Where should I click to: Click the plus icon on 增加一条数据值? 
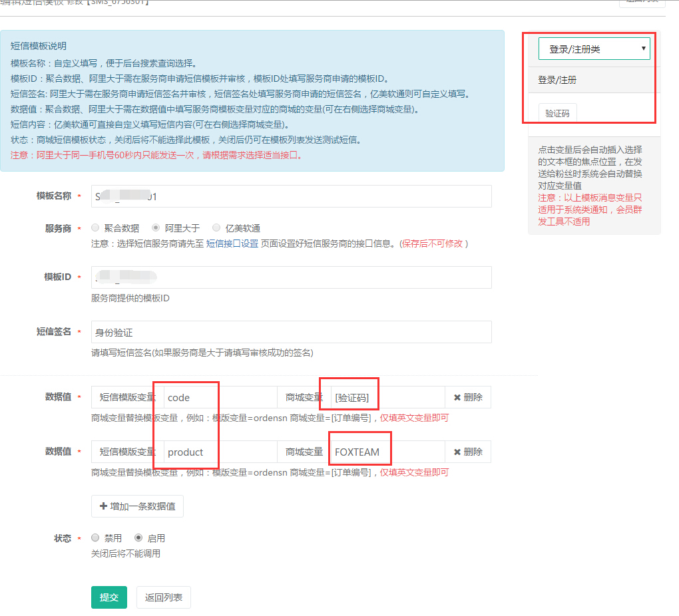(103, 506)
